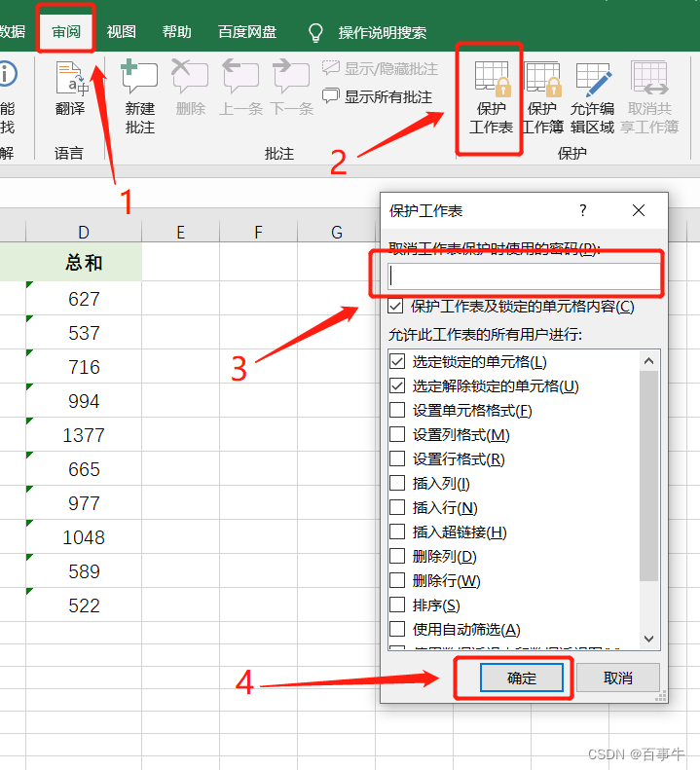Open the 数据 data tab

tap(13, 32)
